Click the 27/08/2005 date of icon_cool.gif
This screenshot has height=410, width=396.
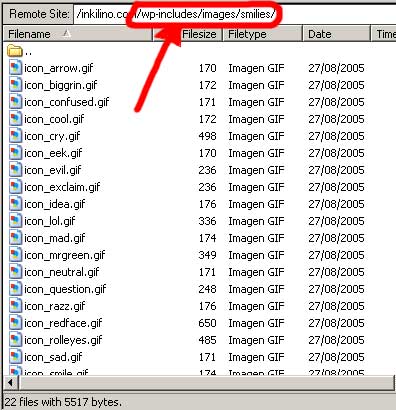(336, 119)
